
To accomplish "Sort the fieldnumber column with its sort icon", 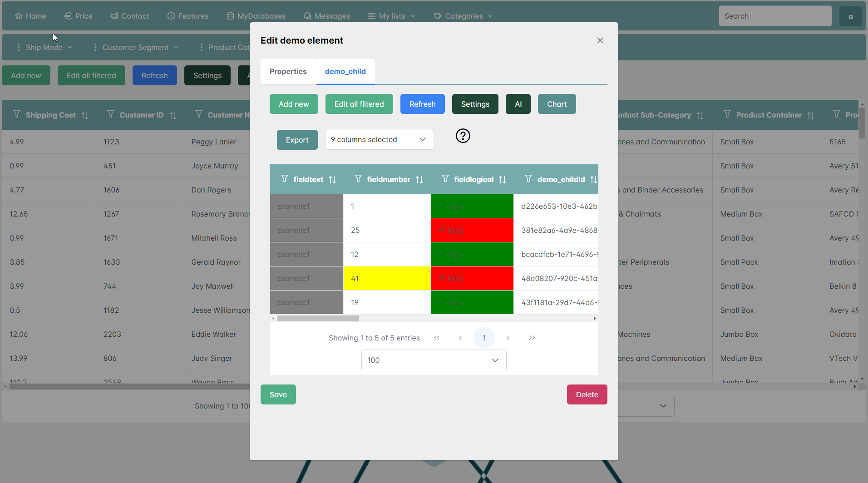I will coord(419,179).
